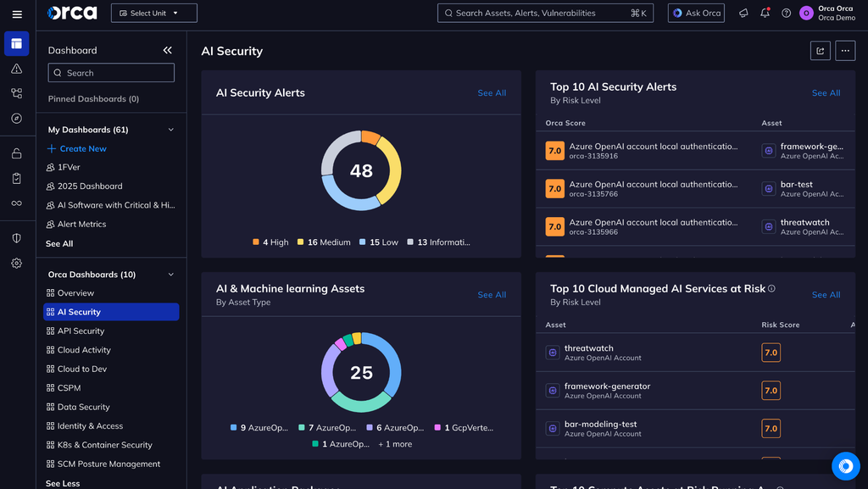Click the '+ 1 more' legend expander
Screen dimensions: 868x489
click(395, 444)
